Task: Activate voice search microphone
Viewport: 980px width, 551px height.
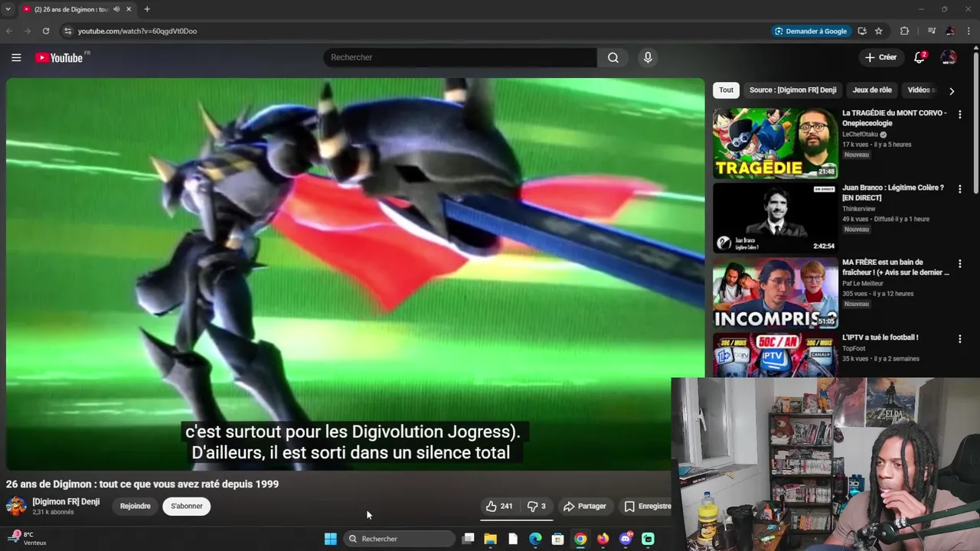Action: (648, 57)
